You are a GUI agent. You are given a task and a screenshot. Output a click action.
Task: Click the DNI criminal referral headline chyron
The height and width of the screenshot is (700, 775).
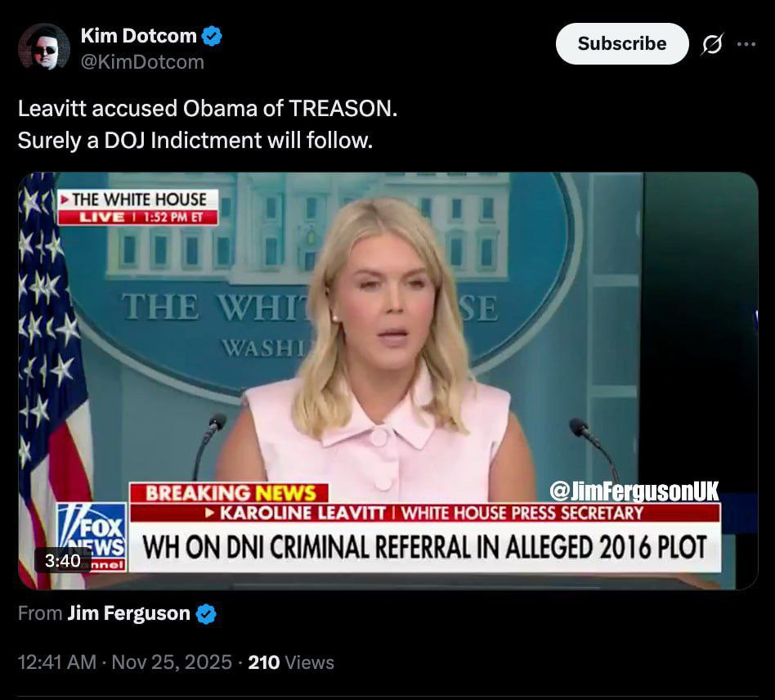click(424, 547)
